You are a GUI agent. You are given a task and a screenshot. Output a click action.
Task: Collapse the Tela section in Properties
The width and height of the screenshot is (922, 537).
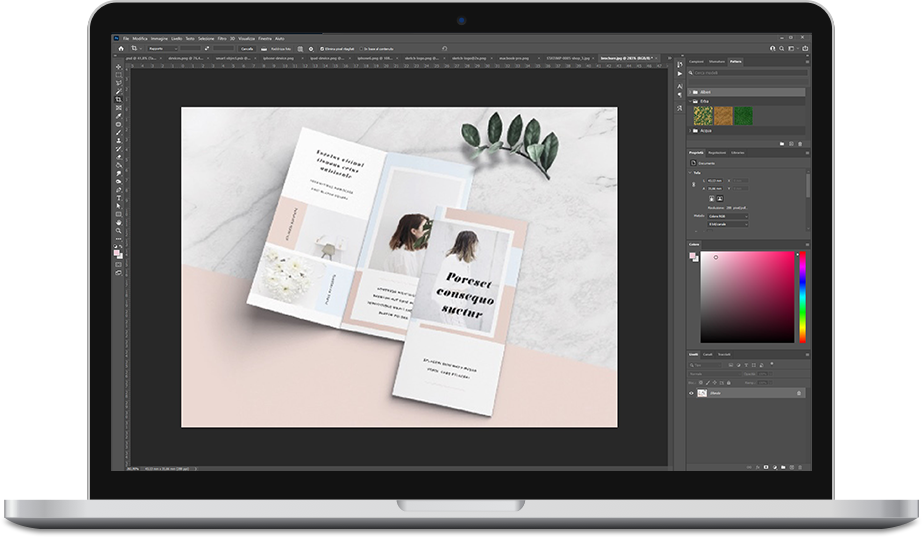(690, 173)
